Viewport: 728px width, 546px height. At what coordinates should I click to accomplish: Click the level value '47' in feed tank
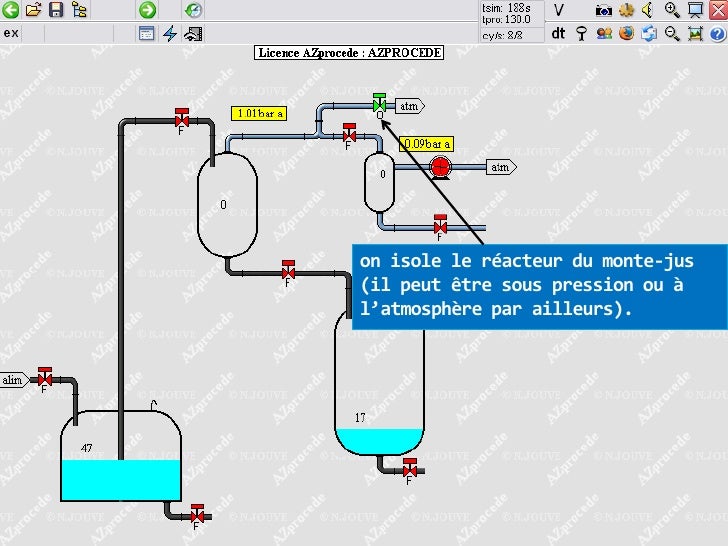(x=87, y=448)
